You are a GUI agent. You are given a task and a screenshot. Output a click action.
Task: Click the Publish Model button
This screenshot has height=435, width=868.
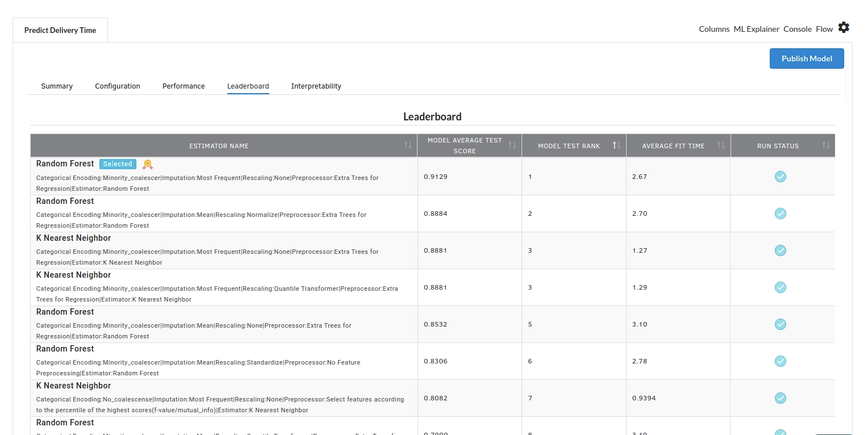807,58
